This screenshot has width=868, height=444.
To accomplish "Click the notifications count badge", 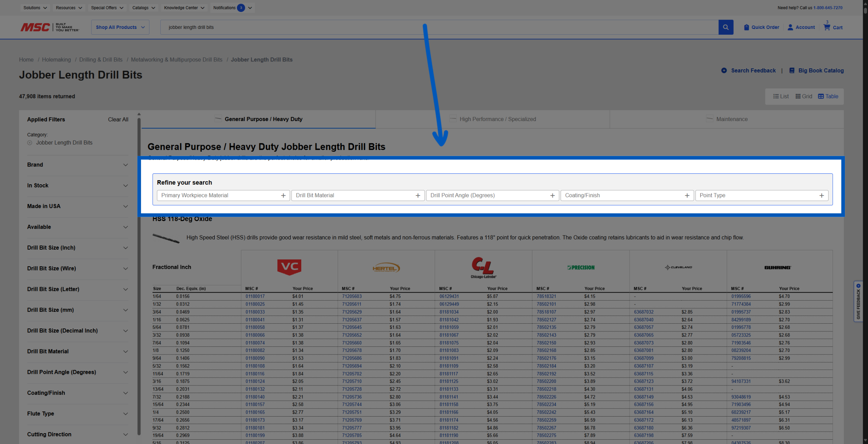I will [241, 8].
